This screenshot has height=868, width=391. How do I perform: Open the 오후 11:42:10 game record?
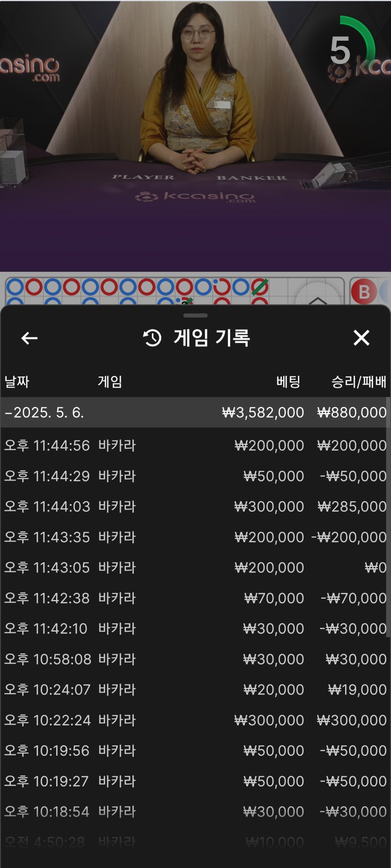pyautogui.click(x=195, y=629)
